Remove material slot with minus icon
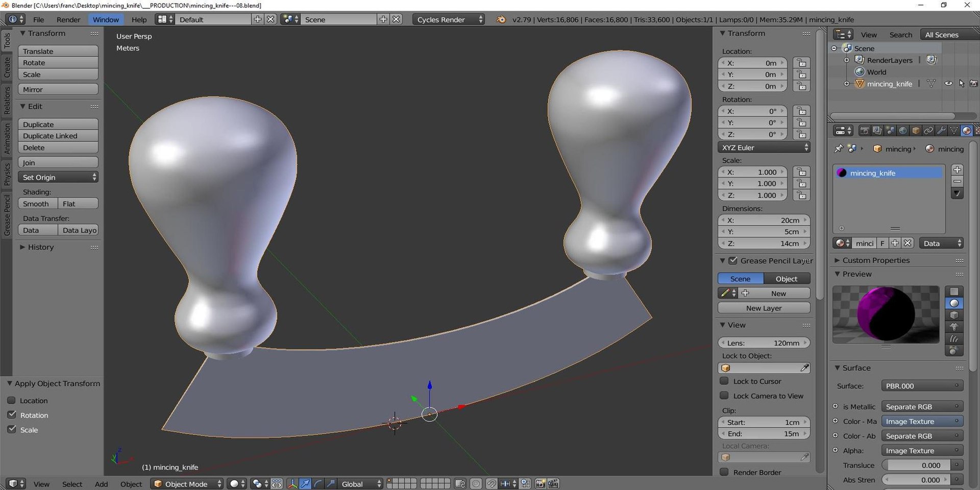 958,181
